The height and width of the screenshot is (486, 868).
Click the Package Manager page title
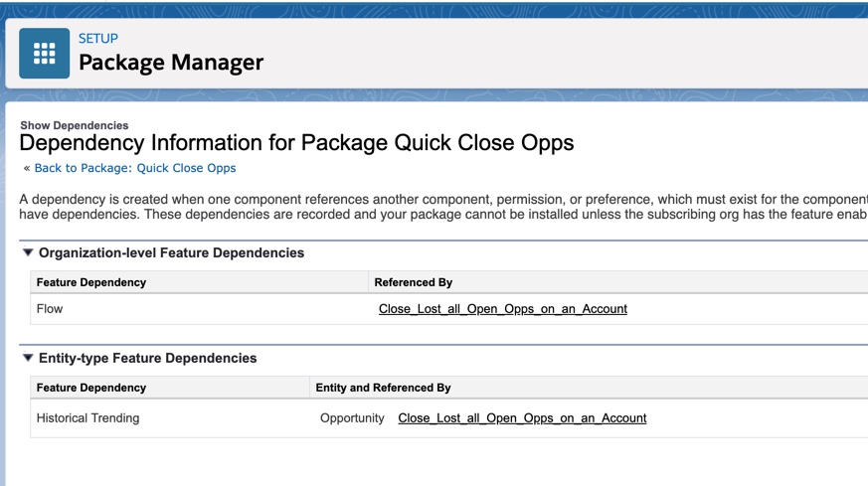click(171, 63)
